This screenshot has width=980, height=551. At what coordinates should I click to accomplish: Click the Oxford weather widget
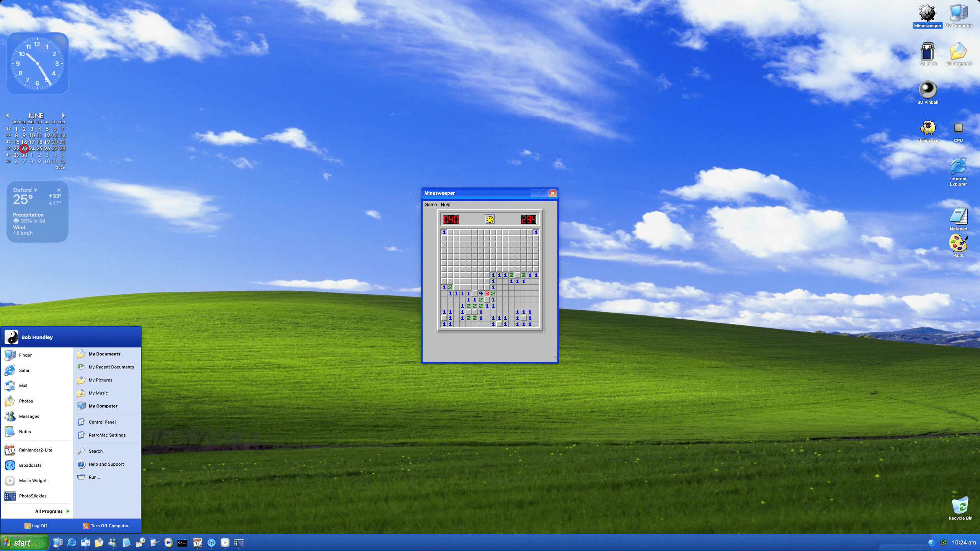[38, 212]
